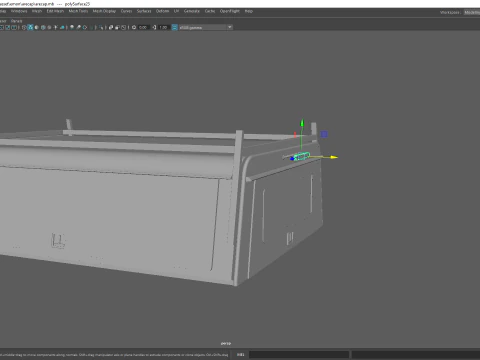Image resolution: width=480 pixels, height=360 pixels.
Task: Open the viewport Panels menu
Action: 16,21
